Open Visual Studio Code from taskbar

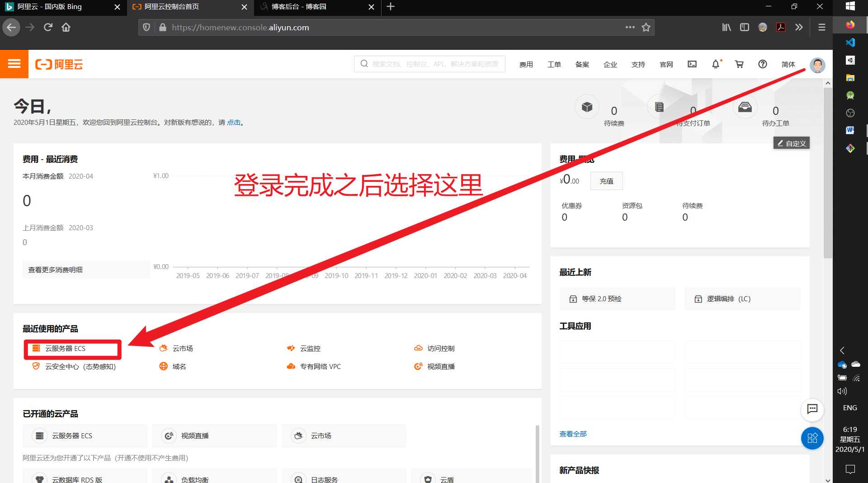point(850,42)
